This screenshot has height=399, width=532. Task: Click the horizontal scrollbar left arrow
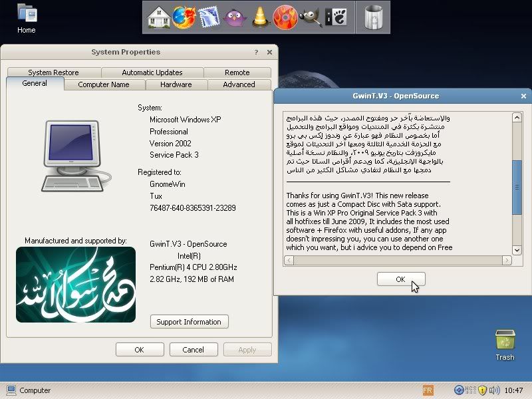(x=289, y=260)
